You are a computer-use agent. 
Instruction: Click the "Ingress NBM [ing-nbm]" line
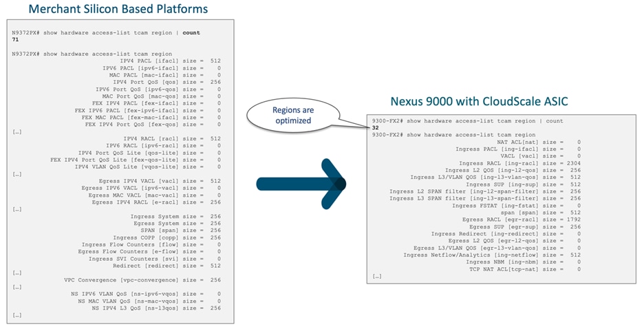pos(524,262)
